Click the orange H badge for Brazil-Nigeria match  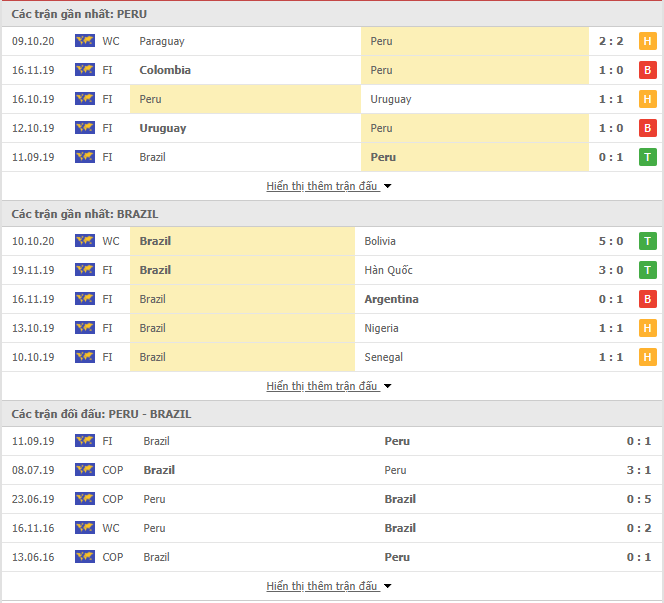pyautogui.click(x=647, y=328)
